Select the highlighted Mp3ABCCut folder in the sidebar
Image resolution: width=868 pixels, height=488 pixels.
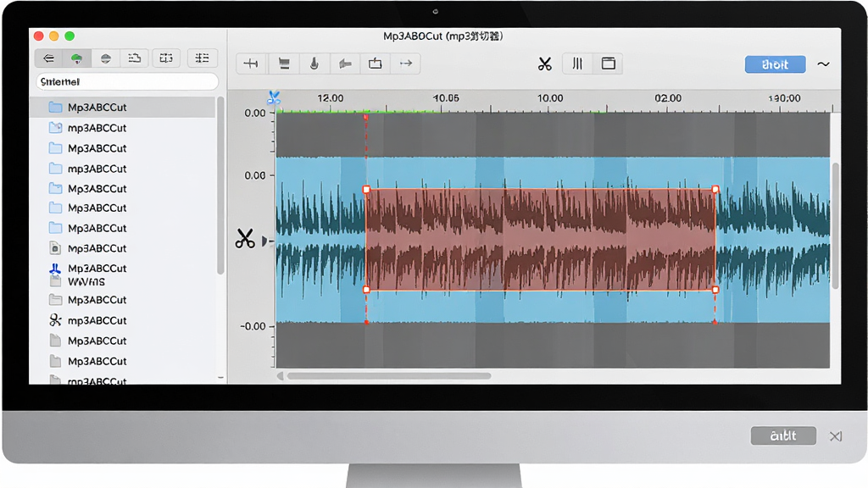click(122, 107)
